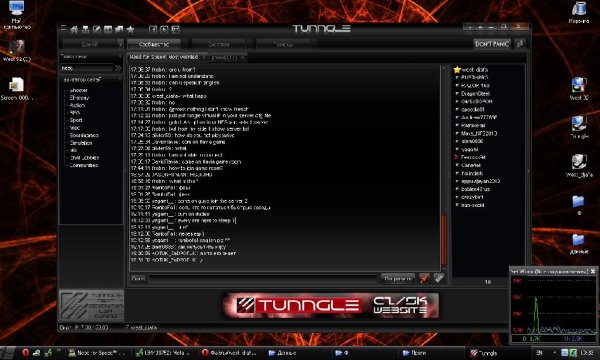This screenshot has width=600, height=360.
Task: Click the chat message input field
Action: tap(263, 279)
